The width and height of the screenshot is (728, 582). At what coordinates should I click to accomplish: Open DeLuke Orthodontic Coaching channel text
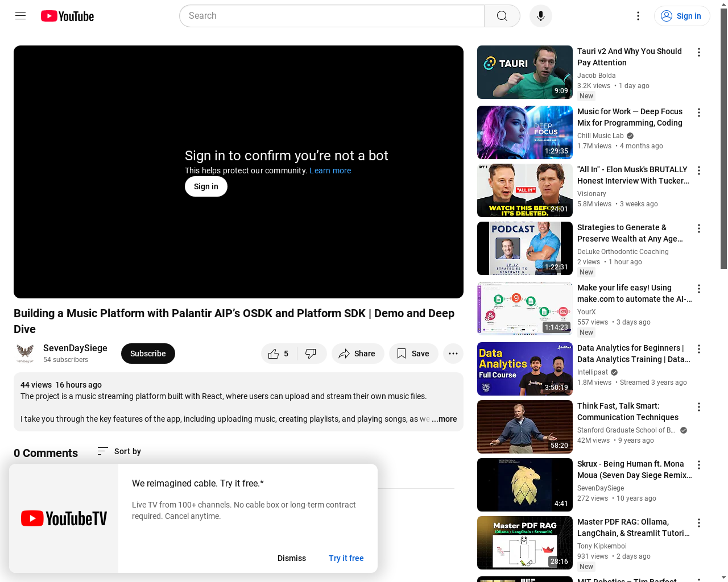pyautogui.click(x=623, y=252)
